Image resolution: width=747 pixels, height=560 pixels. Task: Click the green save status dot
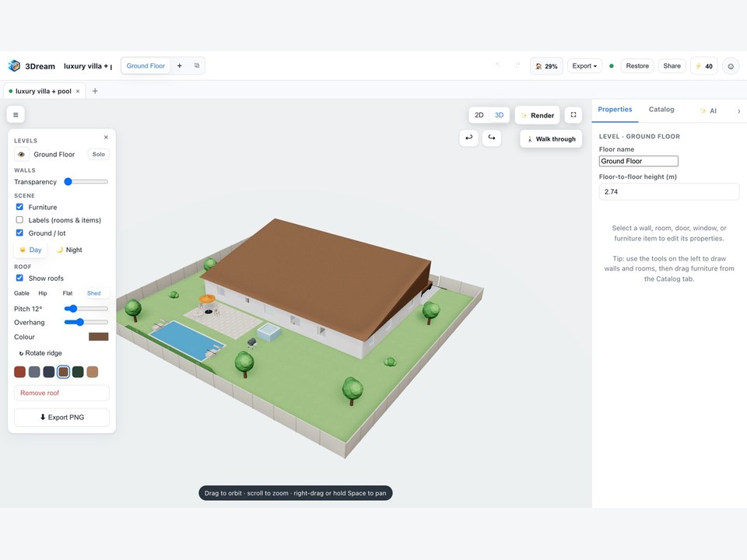[612, 66]
